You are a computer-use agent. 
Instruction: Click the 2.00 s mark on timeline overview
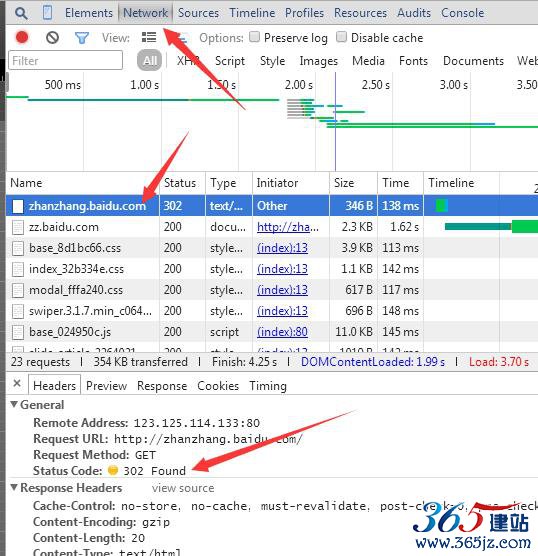coord(299,85)
